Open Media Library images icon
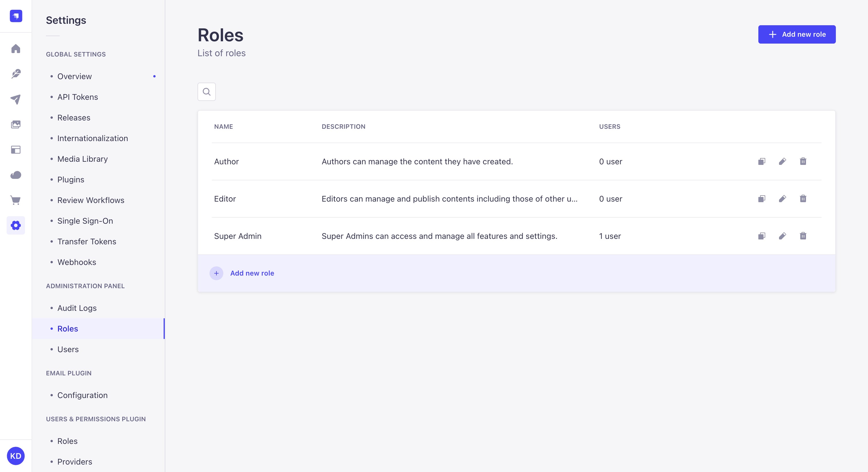The image size is (868, 472). [x=16, y=124]
